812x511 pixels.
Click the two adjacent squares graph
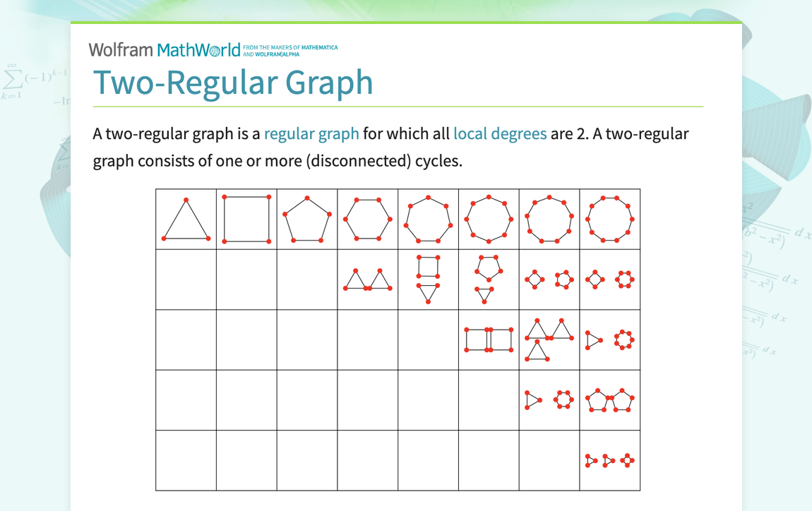tap(489, 339)
